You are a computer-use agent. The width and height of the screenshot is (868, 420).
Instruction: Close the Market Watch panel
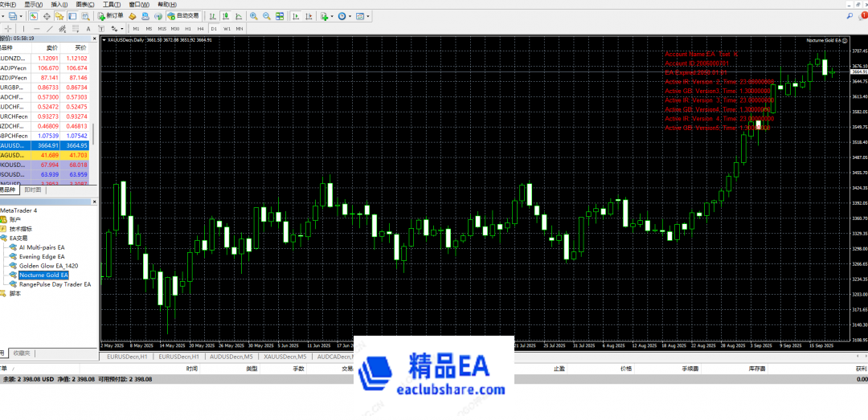tap(95, 39)
